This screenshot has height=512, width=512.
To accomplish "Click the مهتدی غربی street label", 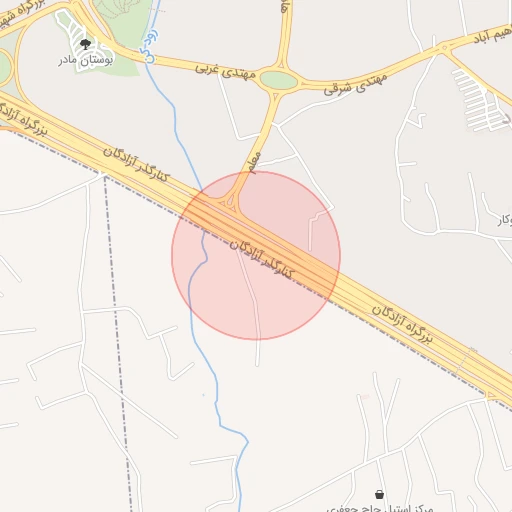I will click(x=226, y=71).
